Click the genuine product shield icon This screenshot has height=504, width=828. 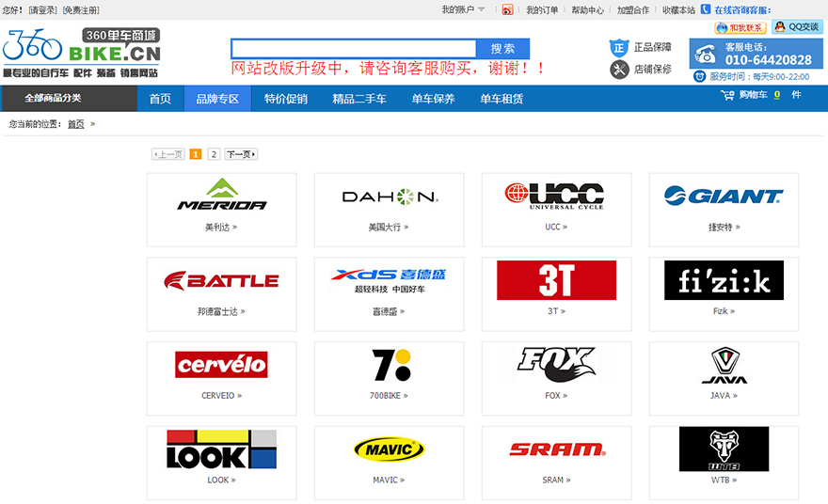[x=619, y=48]
